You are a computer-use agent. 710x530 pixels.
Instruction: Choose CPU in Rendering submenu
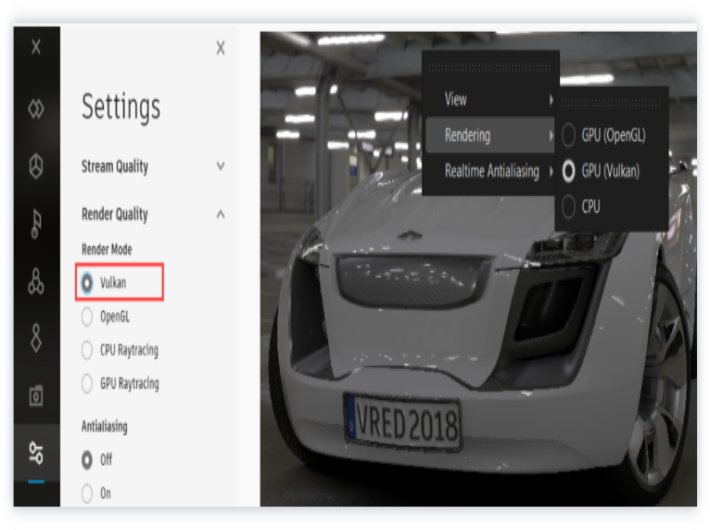581,207
